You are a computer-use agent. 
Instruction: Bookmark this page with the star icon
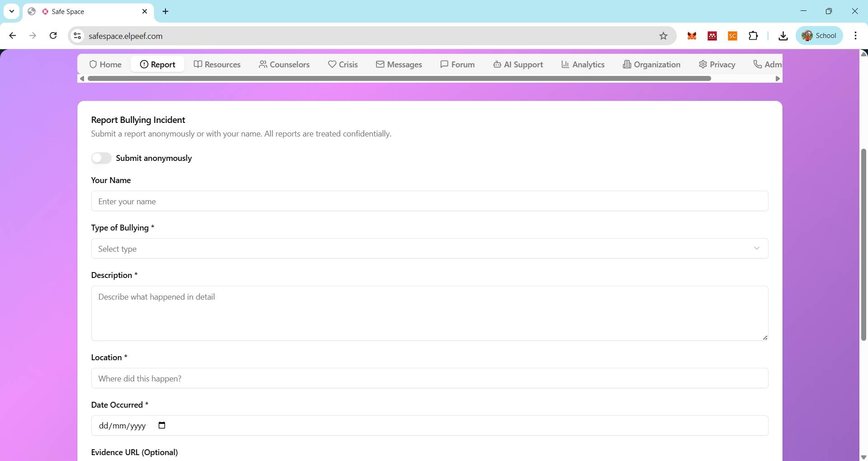pyautogui.click(x=663, y=36)
